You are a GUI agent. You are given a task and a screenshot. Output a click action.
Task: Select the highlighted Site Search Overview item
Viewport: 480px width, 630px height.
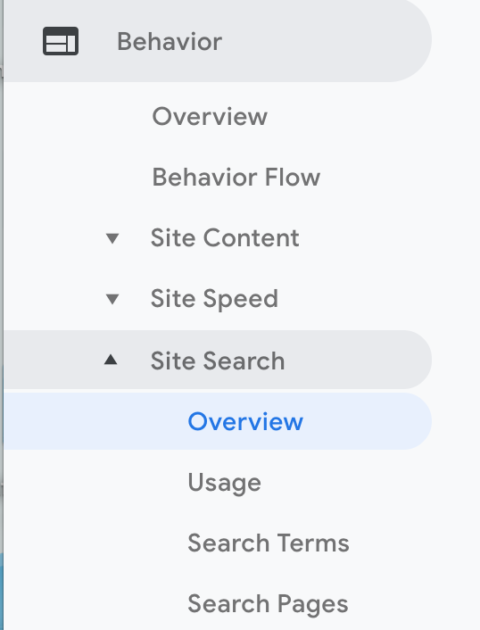217,421
